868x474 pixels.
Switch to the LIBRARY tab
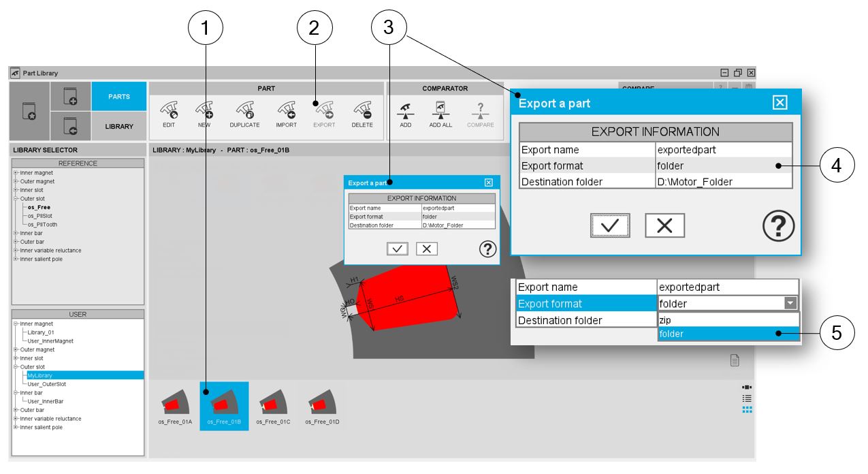[119, 126]
